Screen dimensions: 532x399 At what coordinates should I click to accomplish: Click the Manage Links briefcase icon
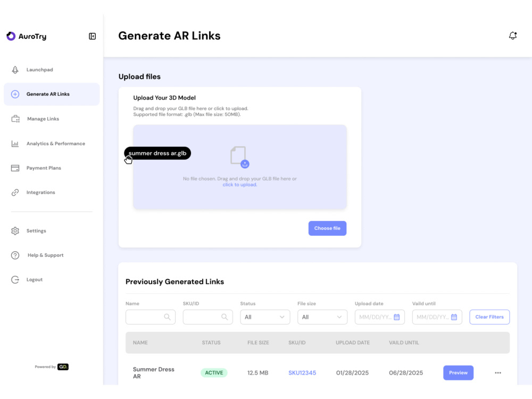point(15,119)
